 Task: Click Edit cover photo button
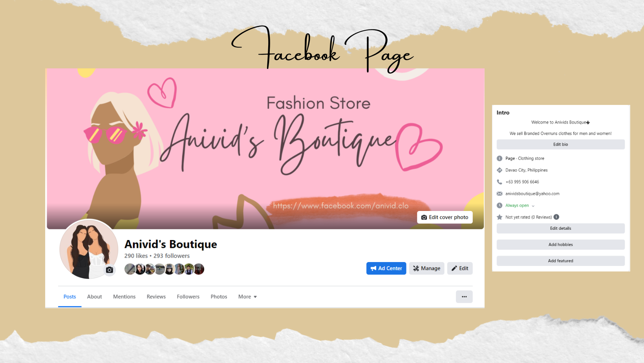click(445, 217)
